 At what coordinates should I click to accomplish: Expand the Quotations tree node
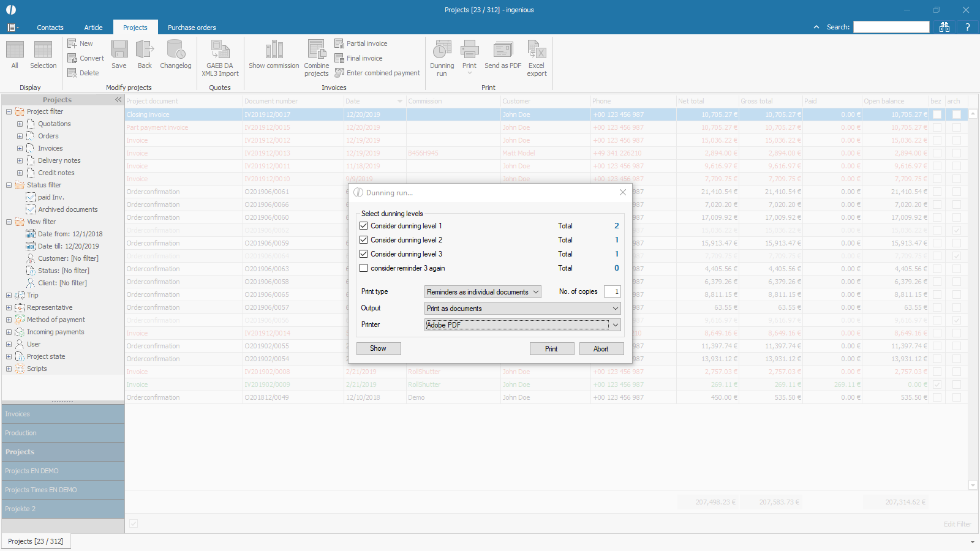pyautogui.click(x=20, y=124)
